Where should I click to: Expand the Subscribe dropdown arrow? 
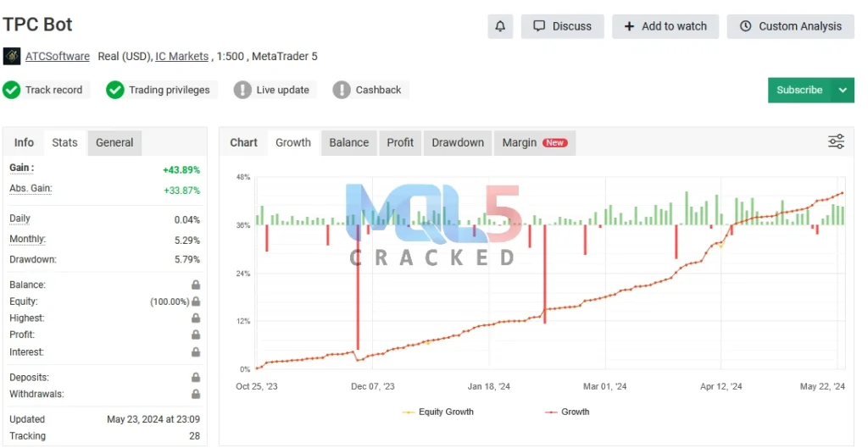click(843, 90)
